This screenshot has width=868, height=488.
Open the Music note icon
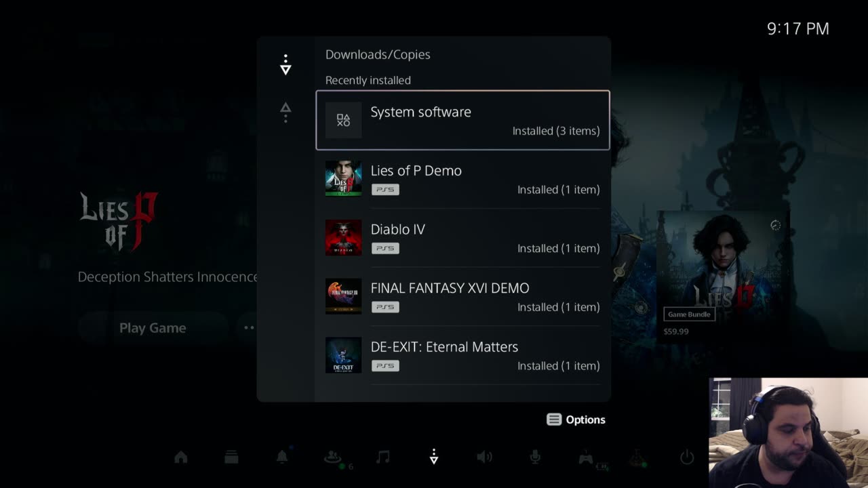pos(383,457)
